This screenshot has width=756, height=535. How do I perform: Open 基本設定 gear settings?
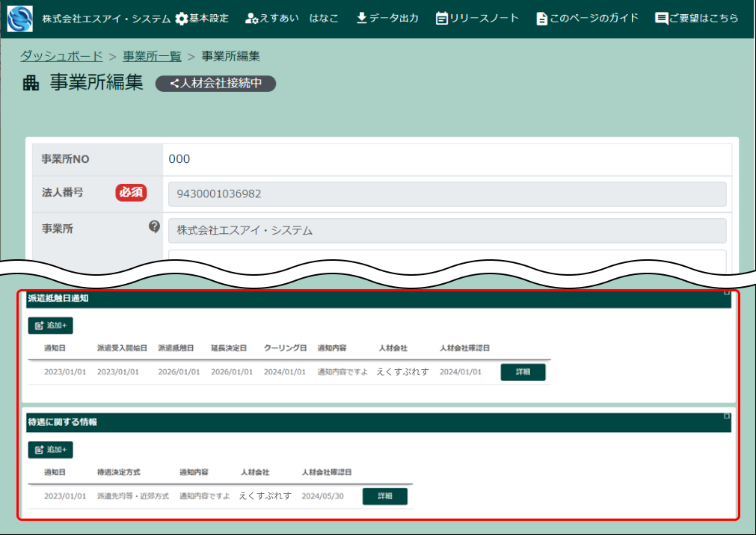[202, 19]
